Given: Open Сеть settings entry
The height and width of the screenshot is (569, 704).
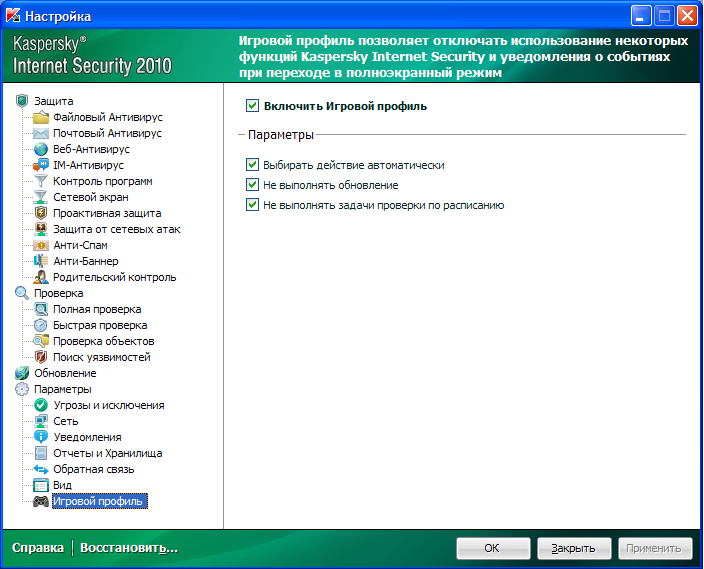Looking at the screenshot, I should [66, 421].
